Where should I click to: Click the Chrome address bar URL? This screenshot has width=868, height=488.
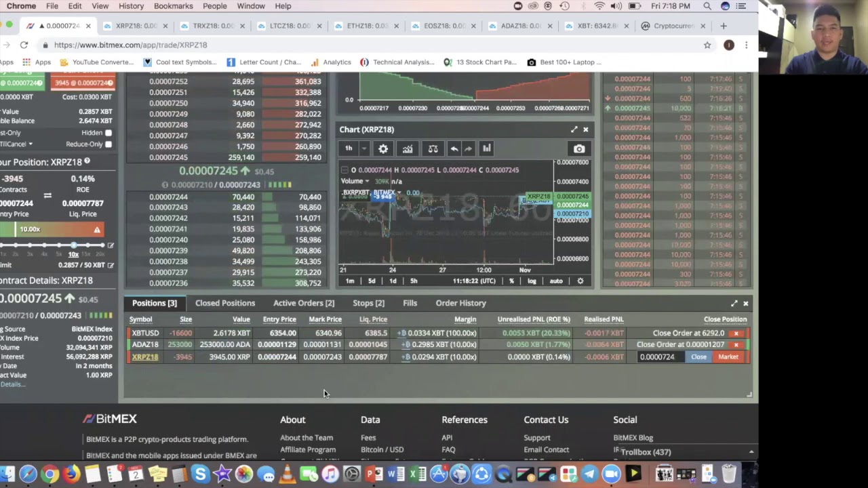point(130,45)
